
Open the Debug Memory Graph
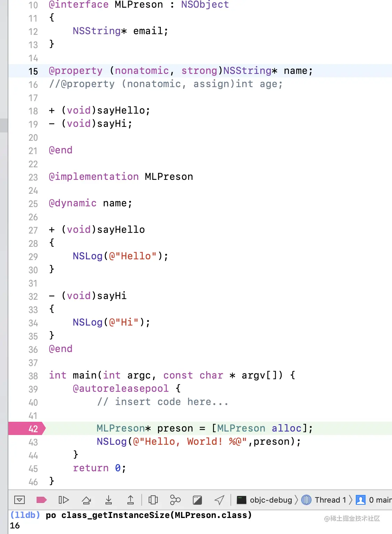(x=175, y=500)
